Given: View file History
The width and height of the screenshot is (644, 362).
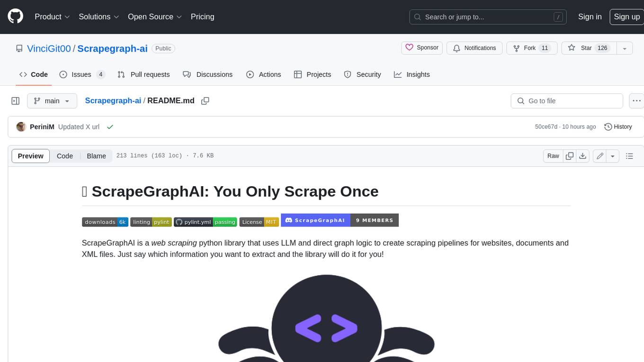Looking at the screenshot, I should [618, 127].
